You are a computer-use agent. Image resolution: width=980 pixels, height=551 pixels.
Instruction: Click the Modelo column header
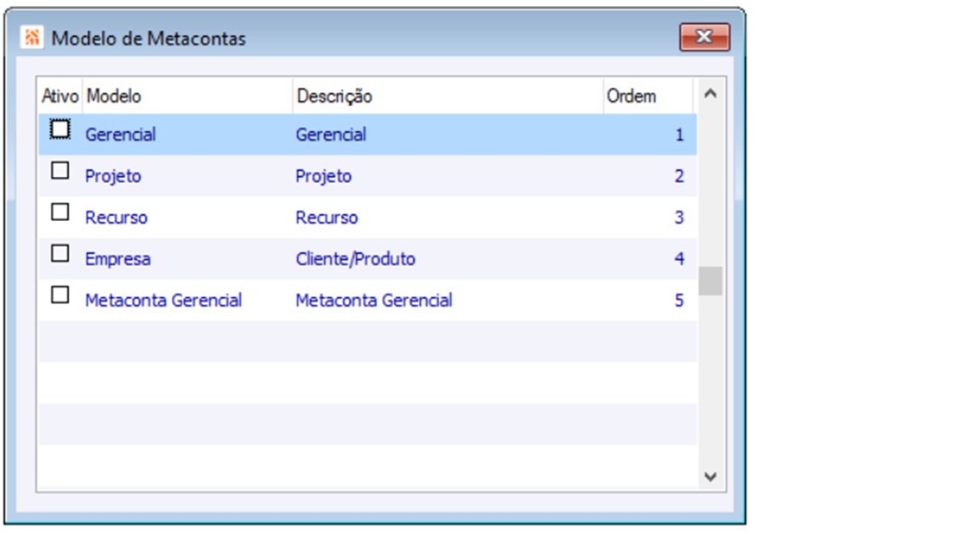(187, 96)
